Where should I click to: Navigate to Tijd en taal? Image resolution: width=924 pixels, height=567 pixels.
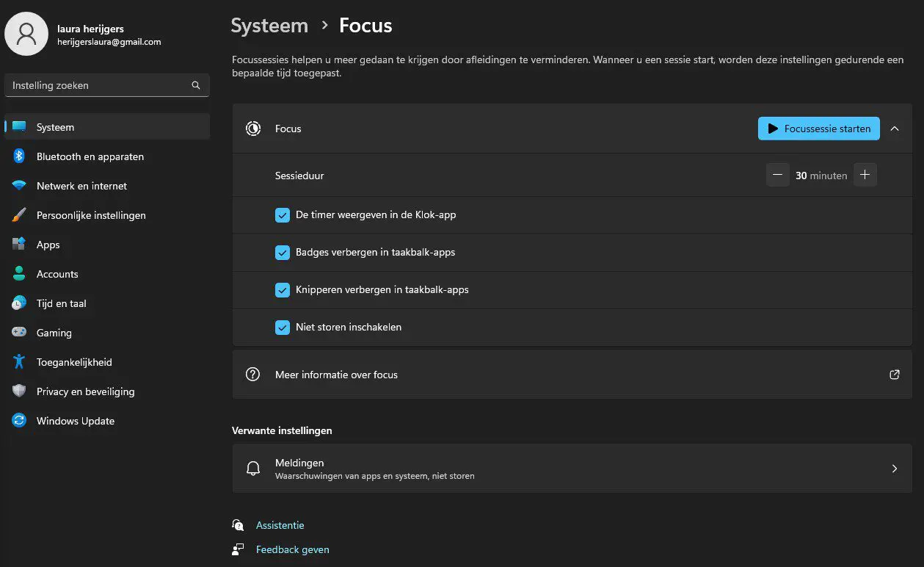point(107,303)
